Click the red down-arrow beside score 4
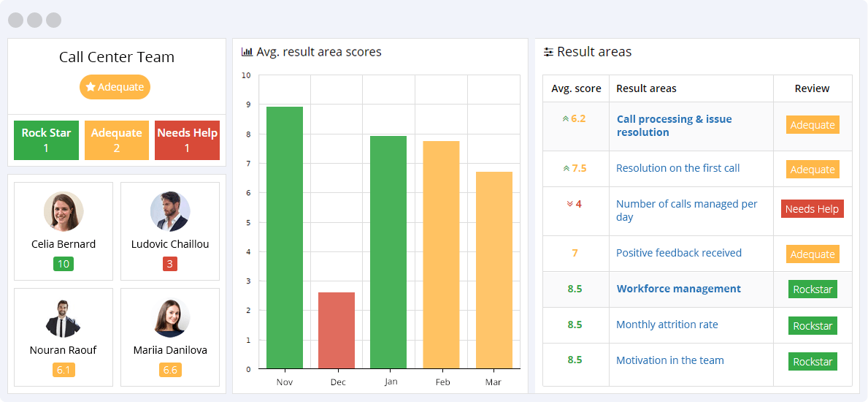Screen dimensions: 868x402 [x=570, y=204]
